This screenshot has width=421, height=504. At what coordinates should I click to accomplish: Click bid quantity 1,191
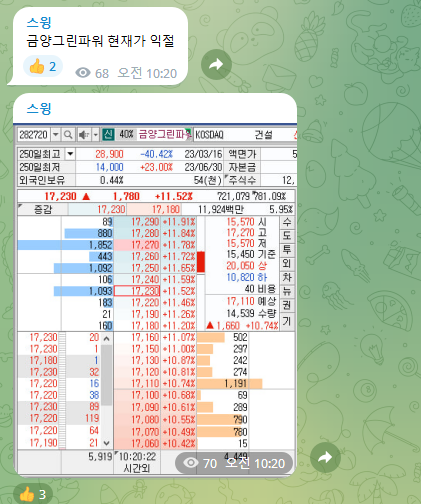pos(235,383)
